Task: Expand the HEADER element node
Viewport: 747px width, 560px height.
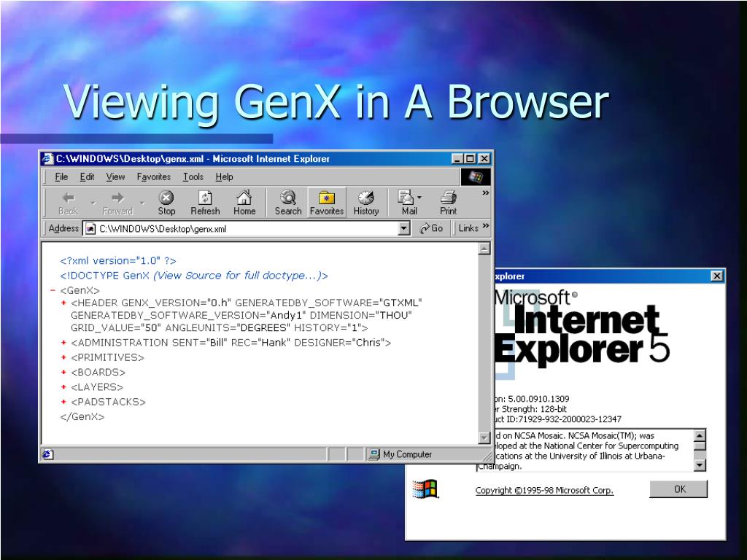Action: (63, 303)
